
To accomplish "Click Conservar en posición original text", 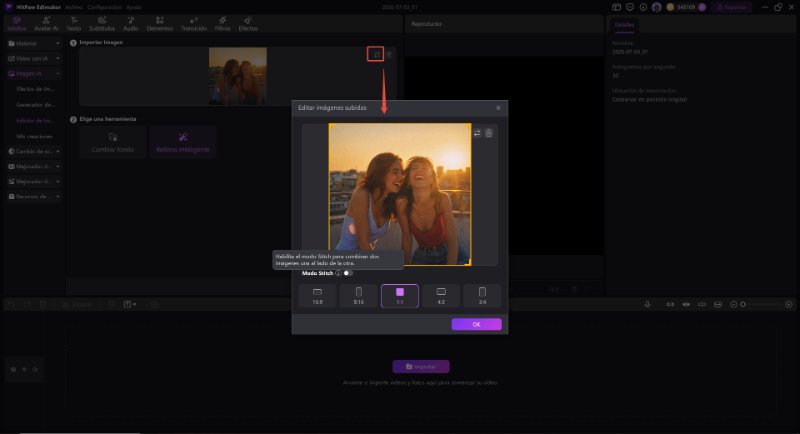I will (x=649, y=99).
